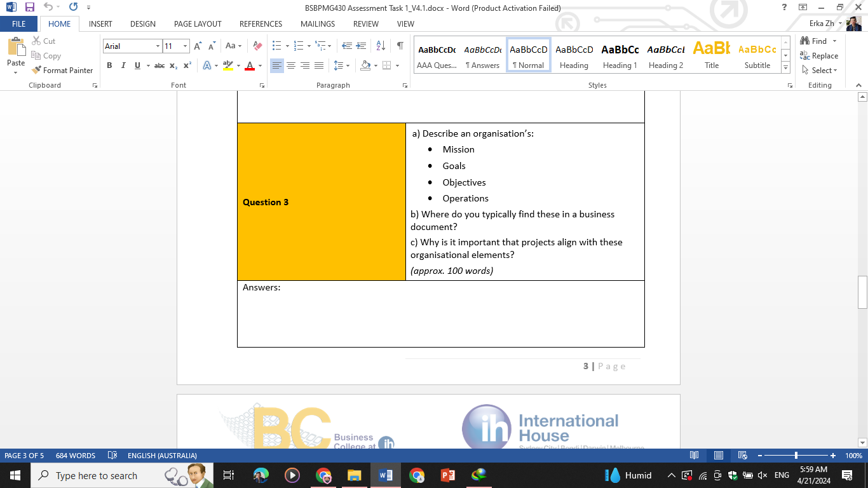The image size is (868, 488).
Task: Toggle bold formatting
Action: pyautogui.click(x=109, y=65)
